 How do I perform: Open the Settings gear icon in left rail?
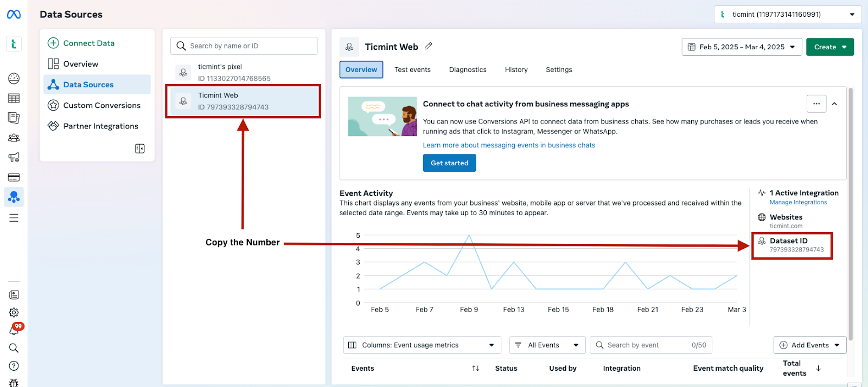coord(14,313)
